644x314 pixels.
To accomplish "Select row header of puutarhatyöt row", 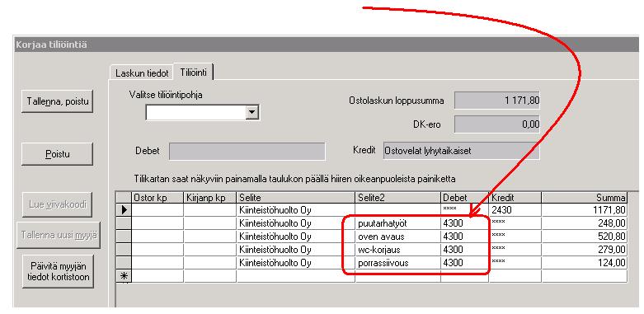I will 124,223.
